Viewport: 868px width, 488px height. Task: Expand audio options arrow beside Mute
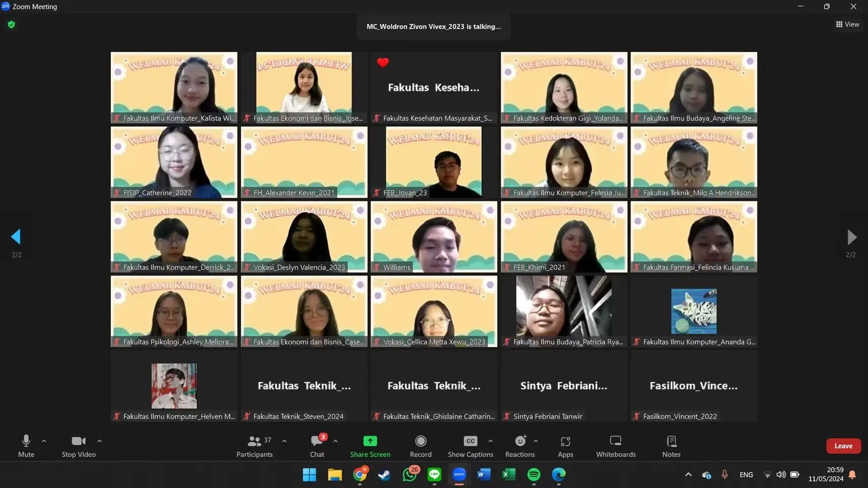click(x=44, y=441)
